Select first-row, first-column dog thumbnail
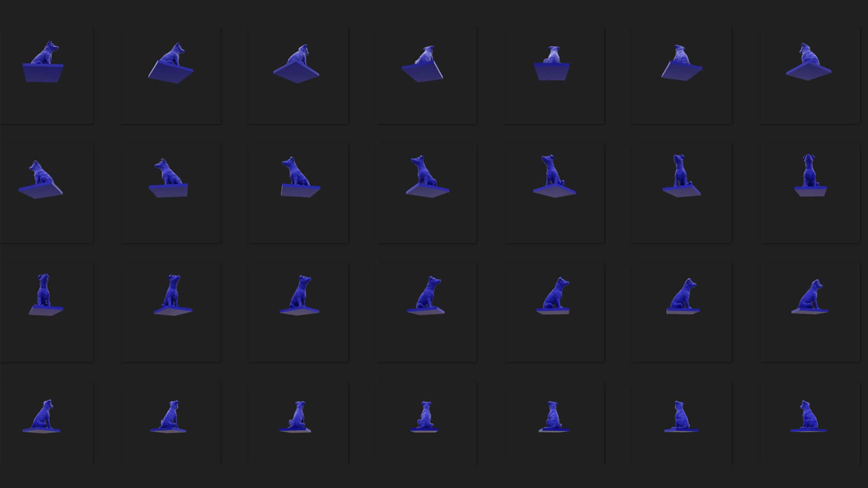Viewport: 868px width, 488px height. tap(46, 75)
